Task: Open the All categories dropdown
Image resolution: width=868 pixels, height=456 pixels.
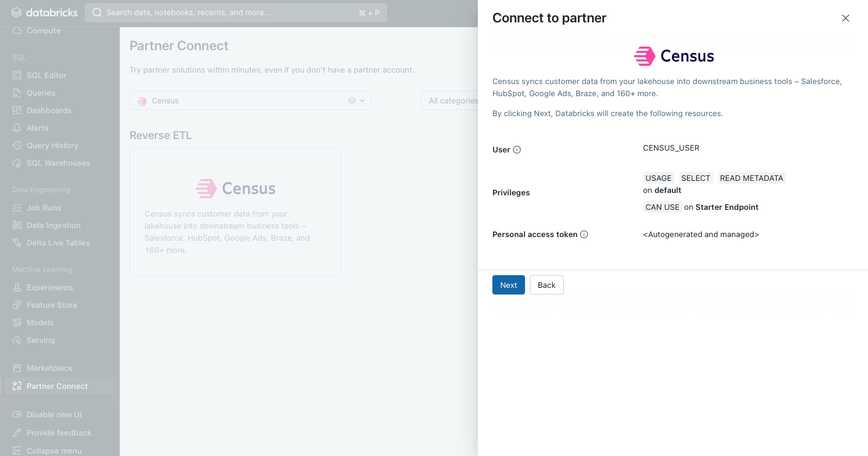Action: pyautogui.click(x=450, y=100)
